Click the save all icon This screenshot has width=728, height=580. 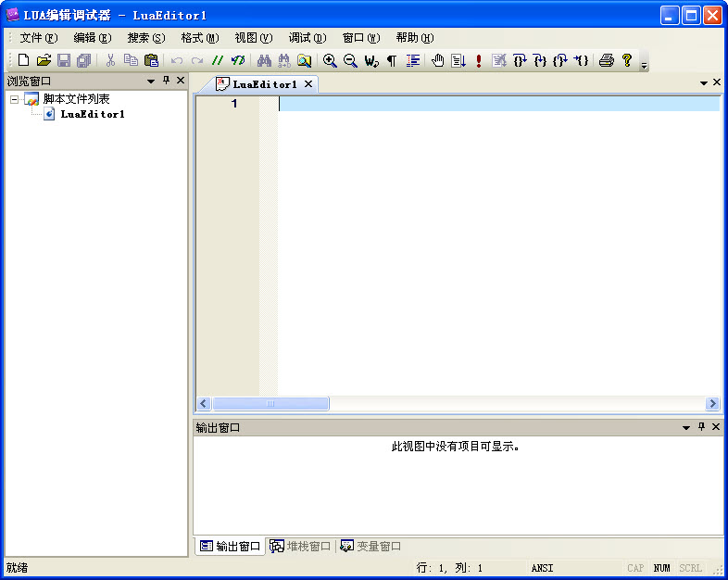coord(84,60)
